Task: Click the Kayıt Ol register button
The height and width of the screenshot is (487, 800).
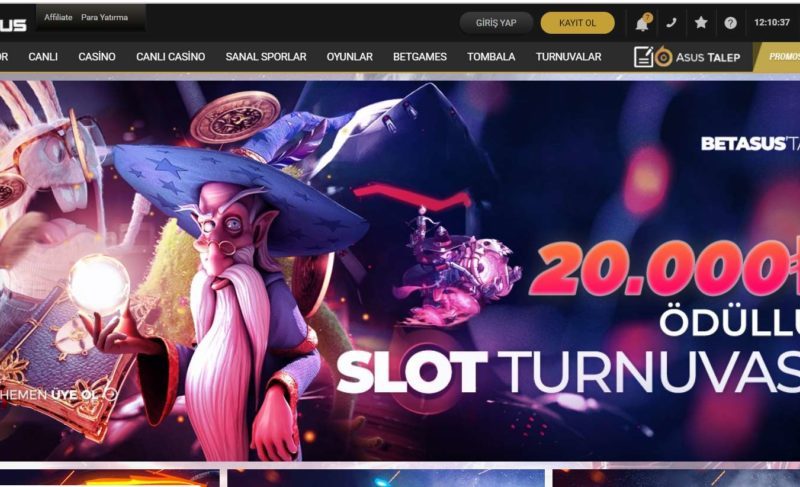Action: click(x=578, y=23)
